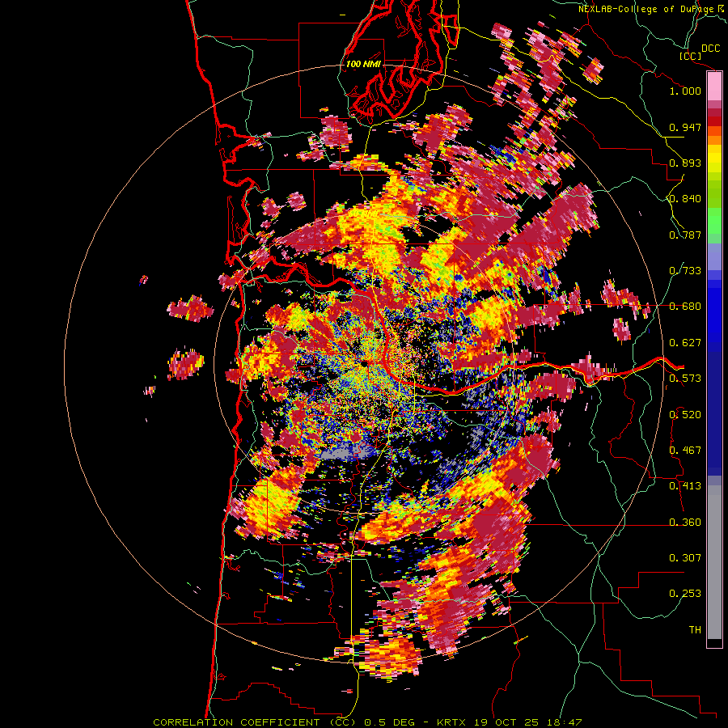728x728 pixels.
Task: Click the 0.253 color scale value
Action: pyautogui.click(x=685, y=594)
